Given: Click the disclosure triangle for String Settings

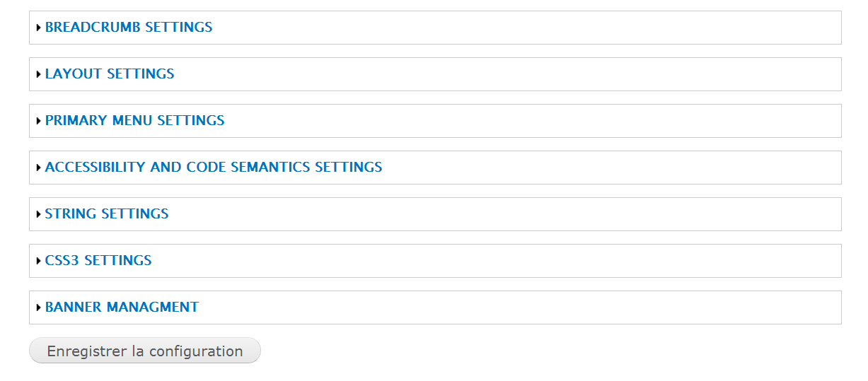Looking at the screenshot, I should (x=38, y=215).
